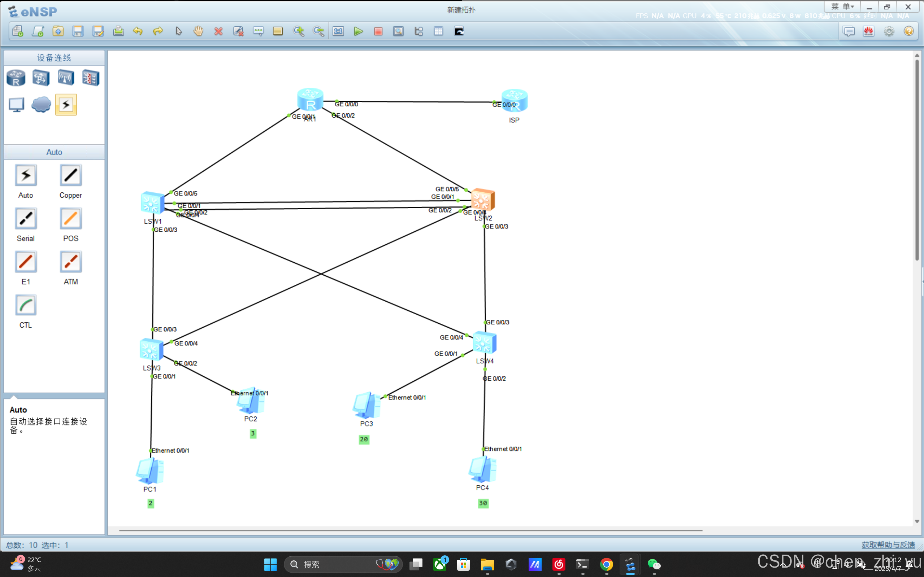The width and height of the screenshot is (924, 577).
Task: Select the Router device category icon
Action: (16, 78)
